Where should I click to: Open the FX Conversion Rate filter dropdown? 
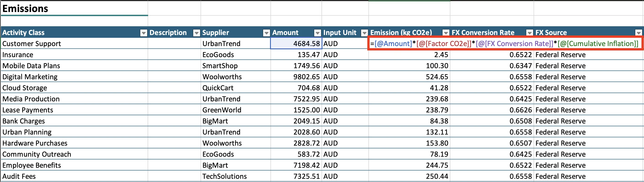point(529,33)
